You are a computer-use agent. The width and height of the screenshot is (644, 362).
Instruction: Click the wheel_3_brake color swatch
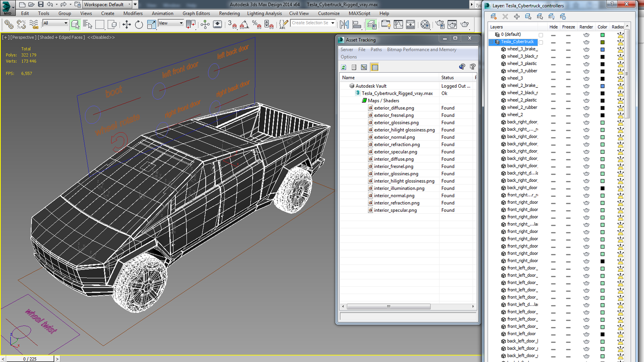pos(602,50)
